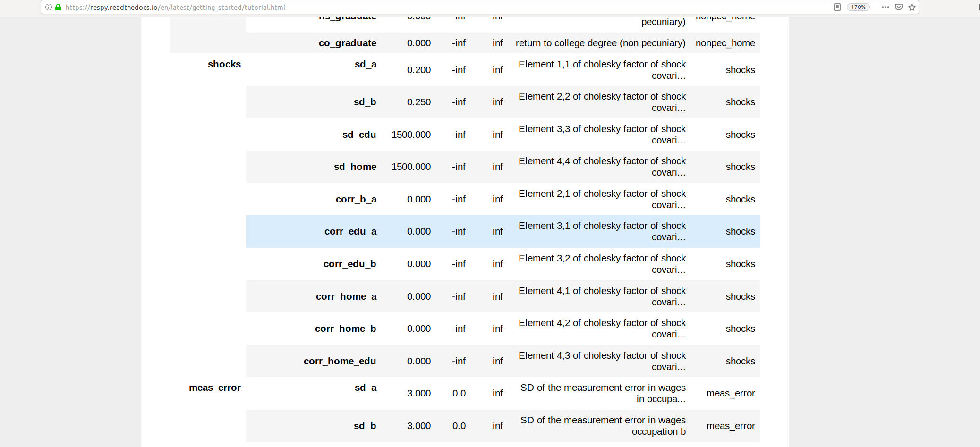The width and height of the screenshot is (980, 447).
Task: Bookmark the tutorial page via the star
Action: pyautogui.click(x=912, y=7)
